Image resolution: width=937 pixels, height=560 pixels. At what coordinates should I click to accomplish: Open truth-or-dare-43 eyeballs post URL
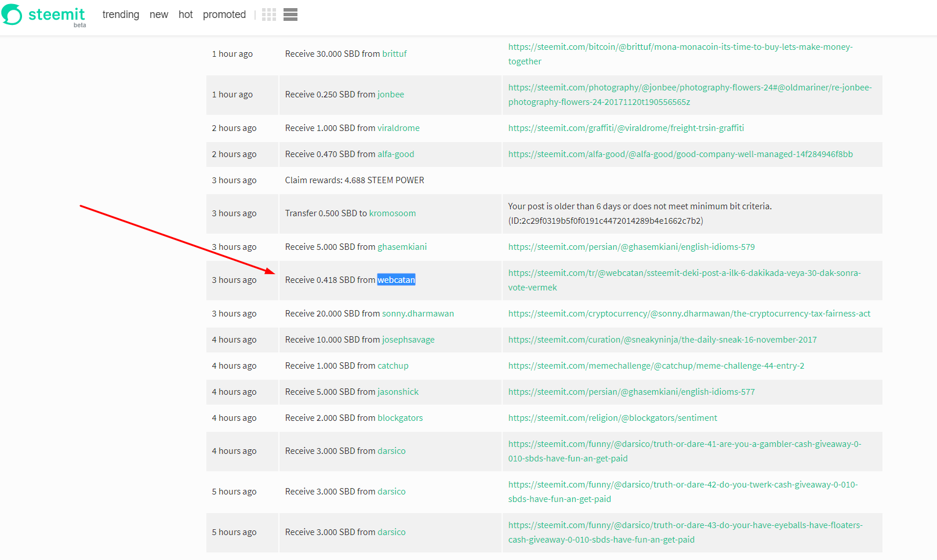[685, 532]
